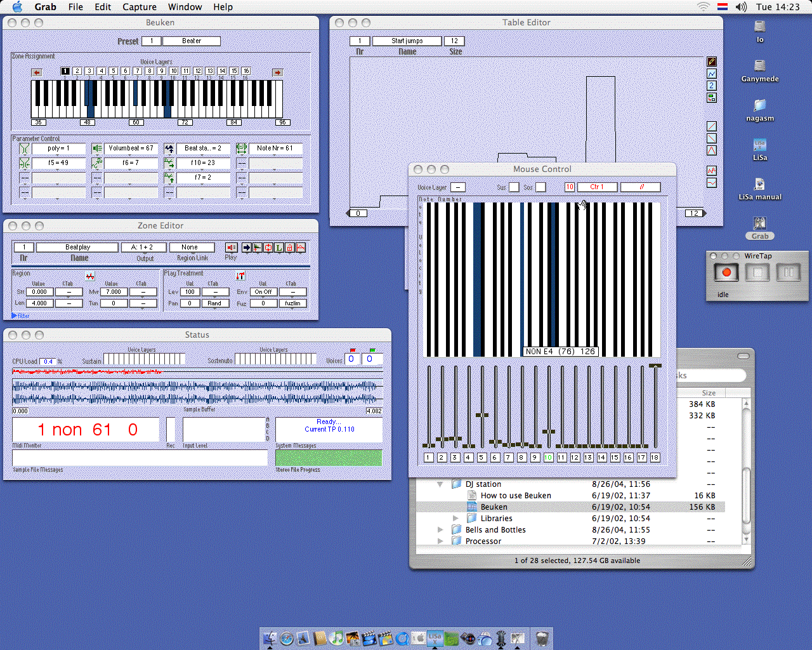Screen dimensions: 812x650
Task: Click the Rand pan control table field
Action: [x=215, y=303]
